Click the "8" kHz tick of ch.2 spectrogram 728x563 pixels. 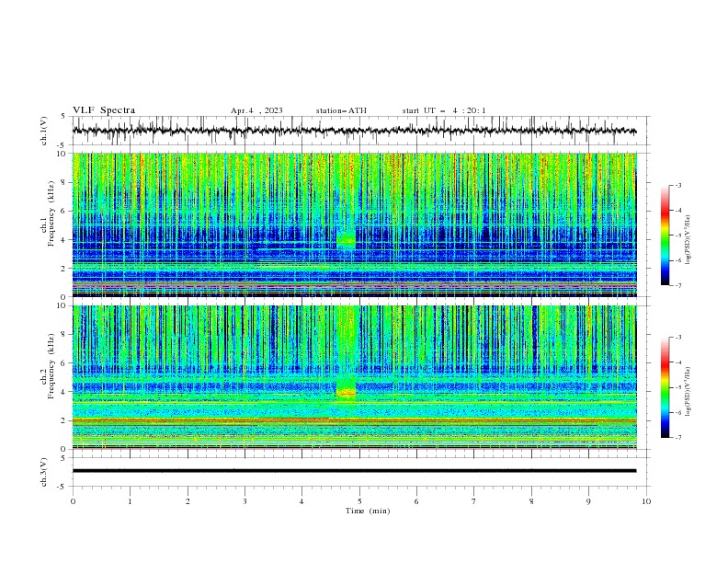[x=64, y=335]
